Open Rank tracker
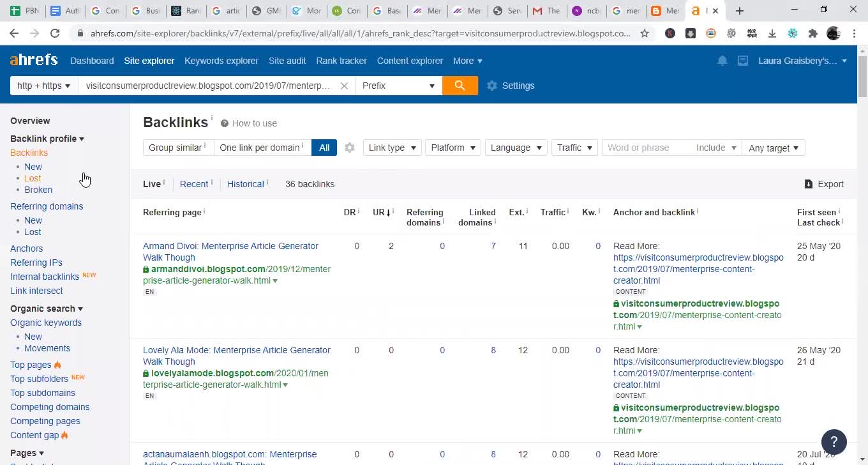This screenshot has height=465, width=868. 341,61
